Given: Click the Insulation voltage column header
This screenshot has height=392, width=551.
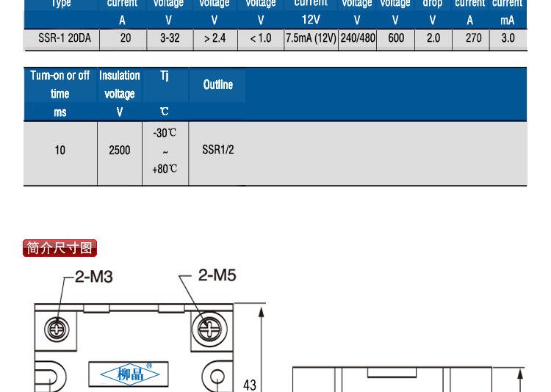Looking at the screenshot, I should point(119,84).
